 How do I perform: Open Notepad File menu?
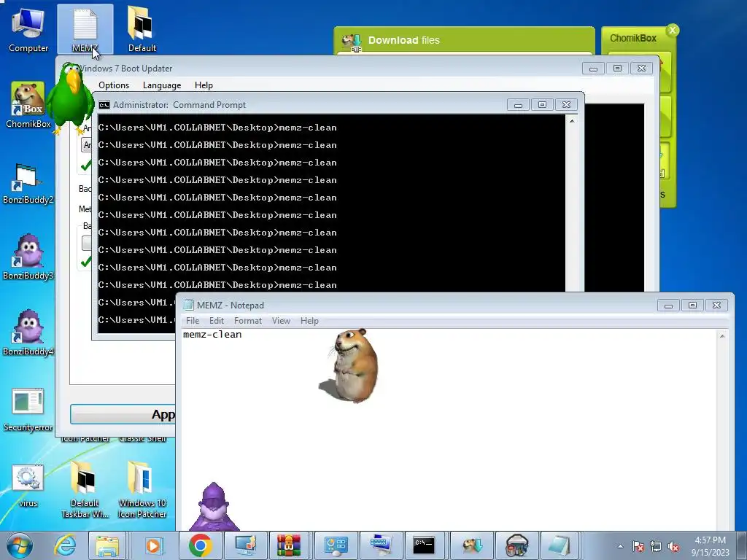coord(193,321)
